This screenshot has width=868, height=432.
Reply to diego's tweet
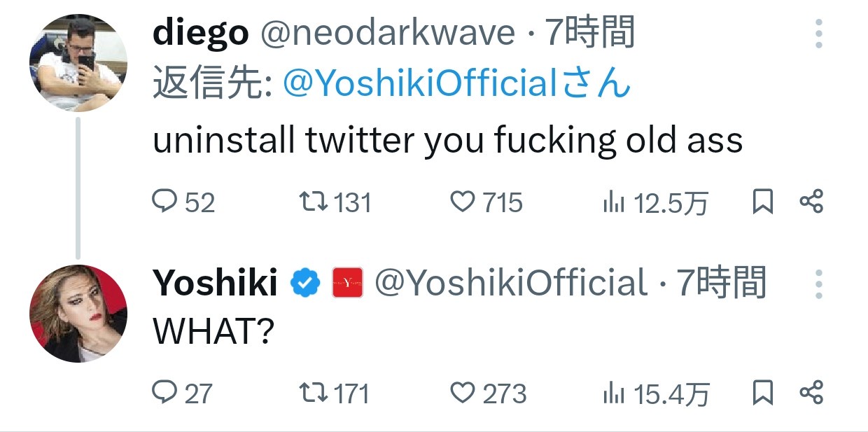[x=164, y=202]
